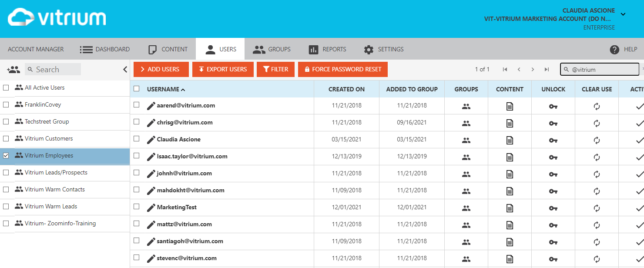Expand the account dropdown next to Claudia Ascione
This screenshot has height=268, width=644.
click(623, 14)
